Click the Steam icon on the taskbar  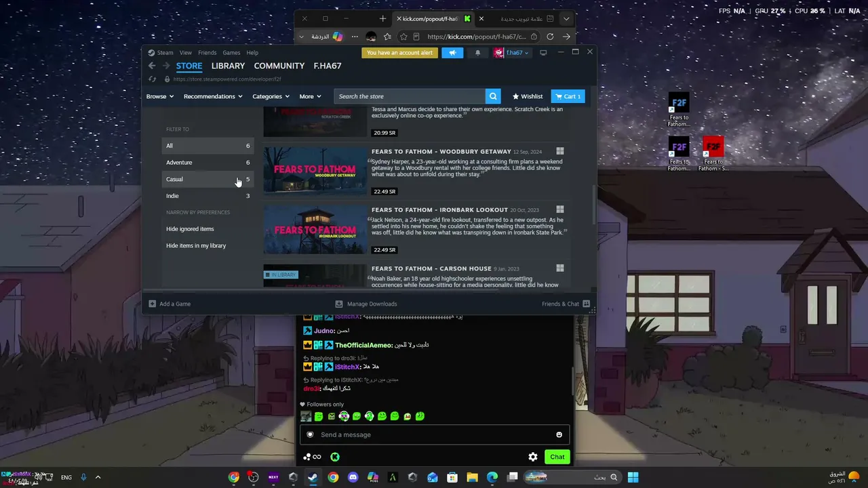313,477
